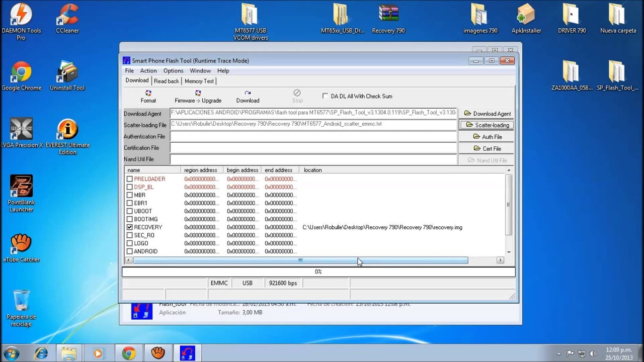
Task: Open the Window menu
Action: coord(200,71)
